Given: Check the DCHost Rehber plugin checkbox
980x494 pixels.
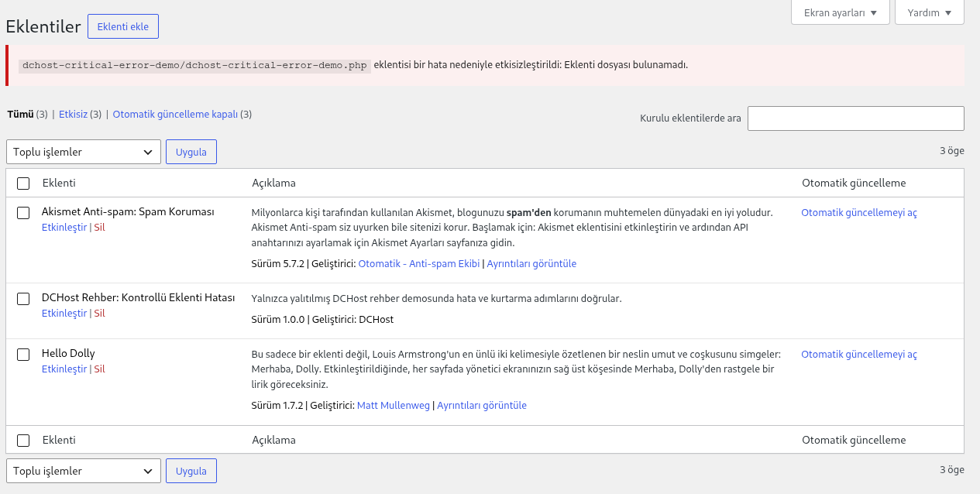Looking at the screenshot, I should (23, 299).
